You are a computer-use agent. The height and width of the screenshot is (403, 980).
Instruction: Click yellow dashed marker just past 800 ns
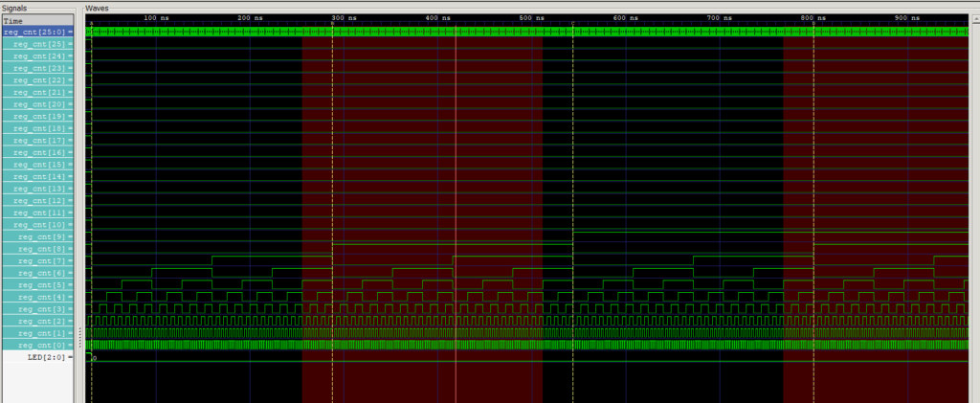[813, 213]
